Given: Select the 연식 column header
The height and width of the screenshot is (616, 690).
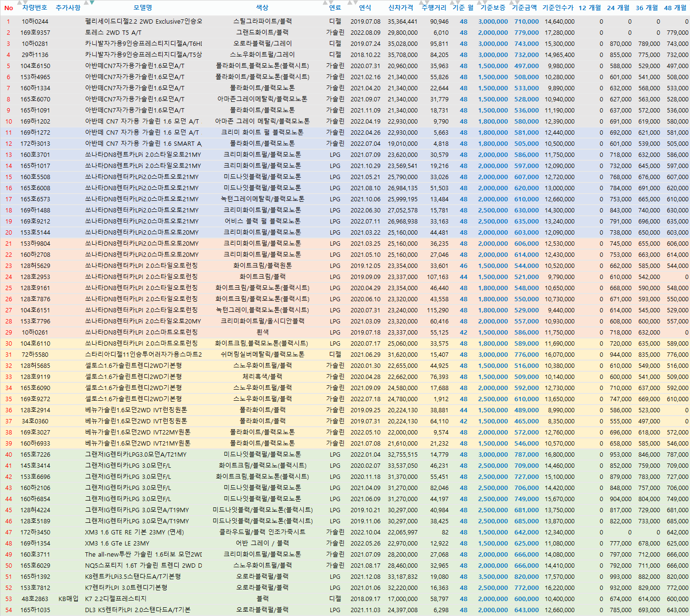Looking at the screenshot, I should tap(365, 8).
